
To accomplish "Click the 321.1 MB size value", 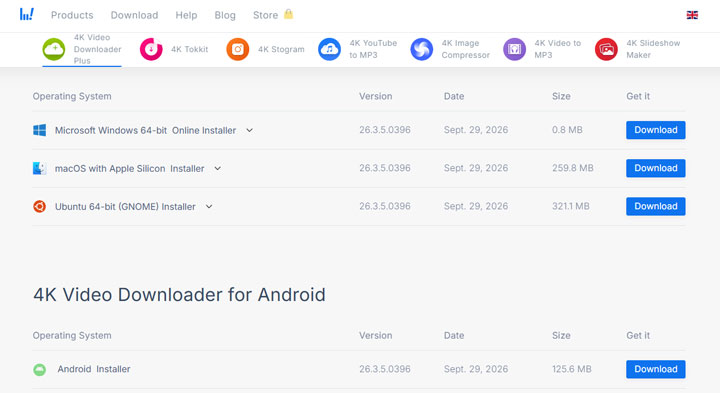I will pyautogui.click(x=571, y=206).
